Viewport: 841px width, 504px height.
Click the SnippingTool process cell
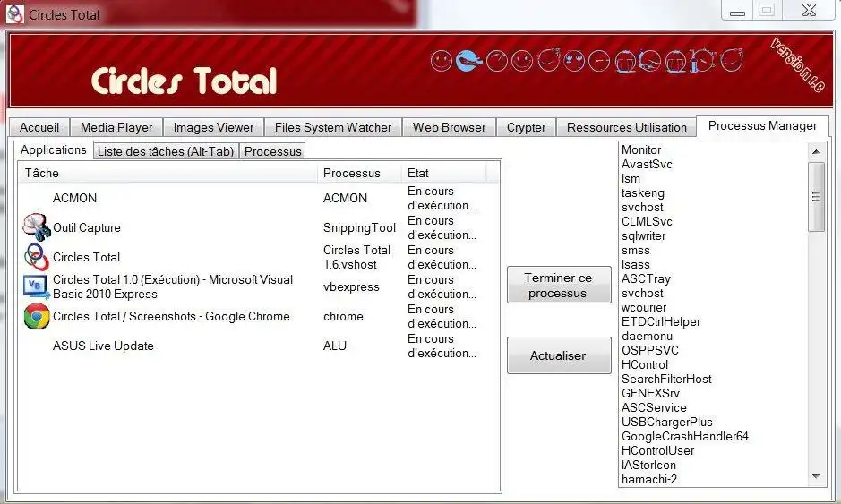tap(359, 228)
